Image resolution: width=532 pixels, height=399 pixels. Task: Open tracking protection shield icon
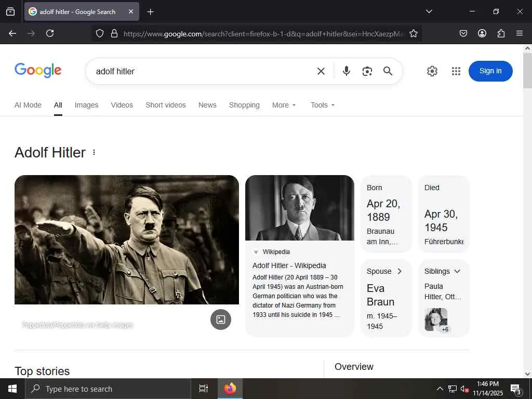click(99, 33)
